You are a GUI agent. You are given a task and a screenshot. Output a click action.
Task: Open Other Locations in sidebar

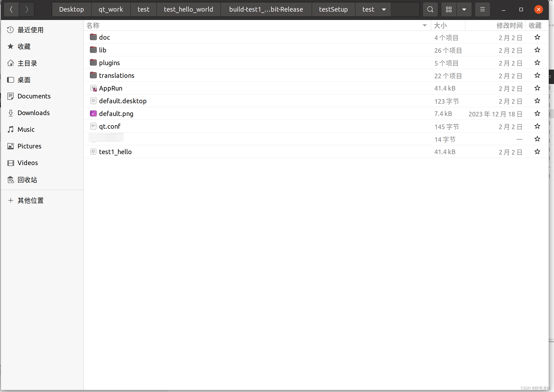pyautogui.click(x=30, y=200)
